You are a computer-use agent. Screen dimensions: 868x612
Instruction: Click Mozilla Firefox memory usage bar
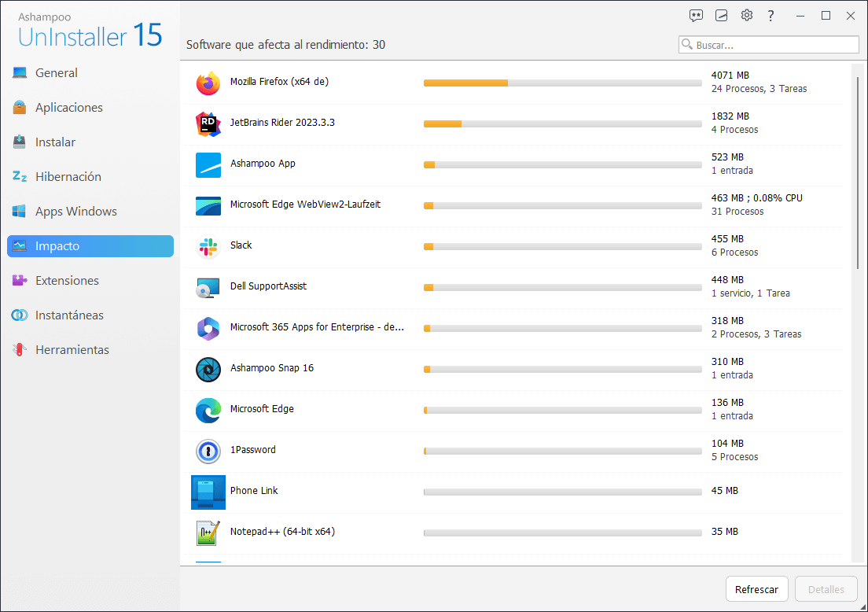pos(562,83)
